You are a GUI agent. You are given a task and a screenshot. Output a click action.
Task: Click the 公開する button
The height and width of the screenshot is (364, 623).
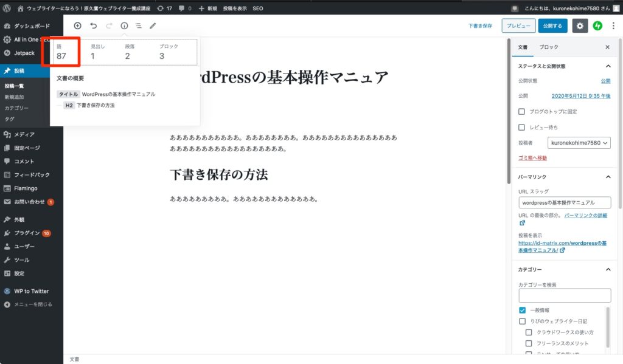click(x=552, y=26)
